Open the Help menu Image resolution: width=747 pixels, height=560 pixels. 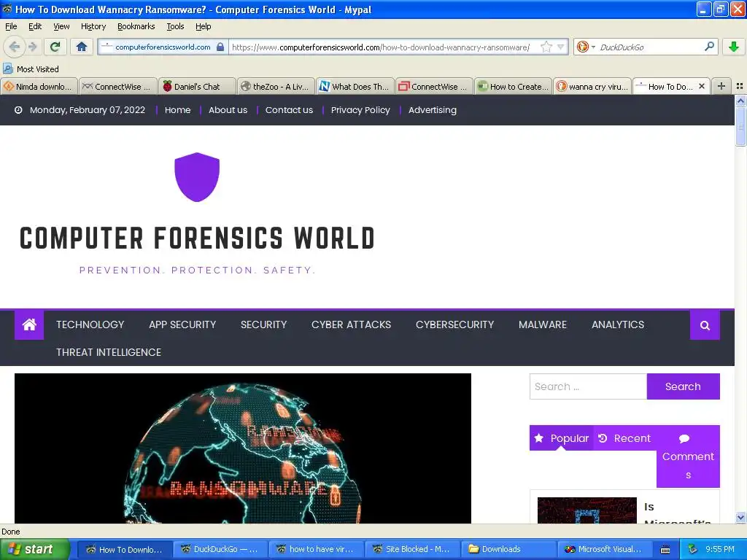(203, 26)
